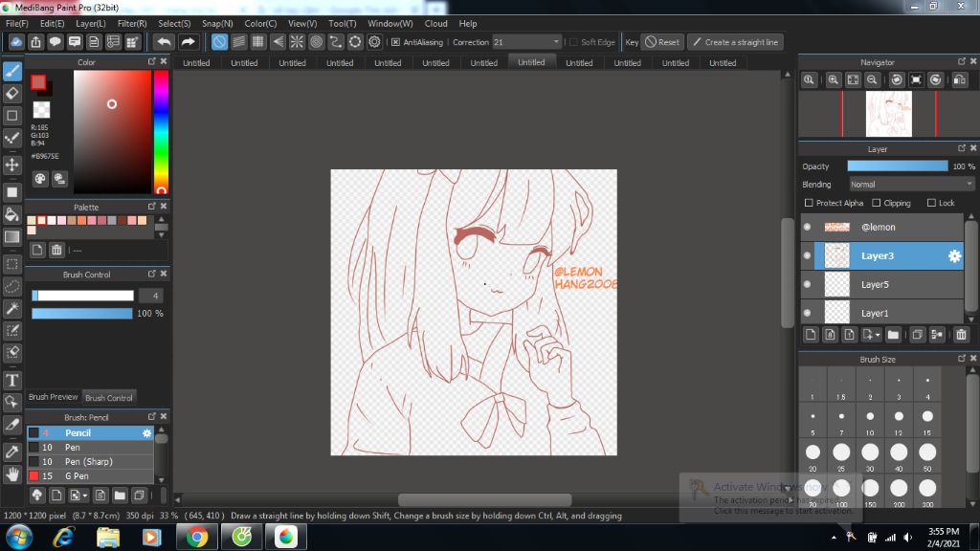The image size is (980, 551).
Task: Open Pencil brush settings gear
Action: 146,433
